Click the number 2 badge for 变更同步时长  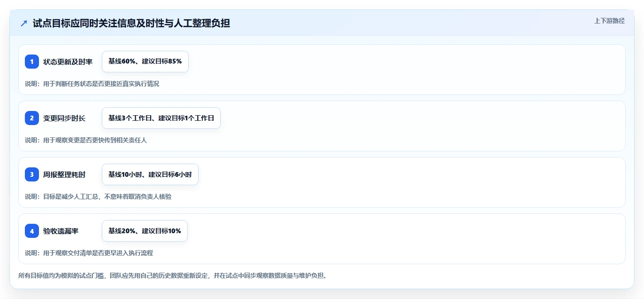point(32,118)
